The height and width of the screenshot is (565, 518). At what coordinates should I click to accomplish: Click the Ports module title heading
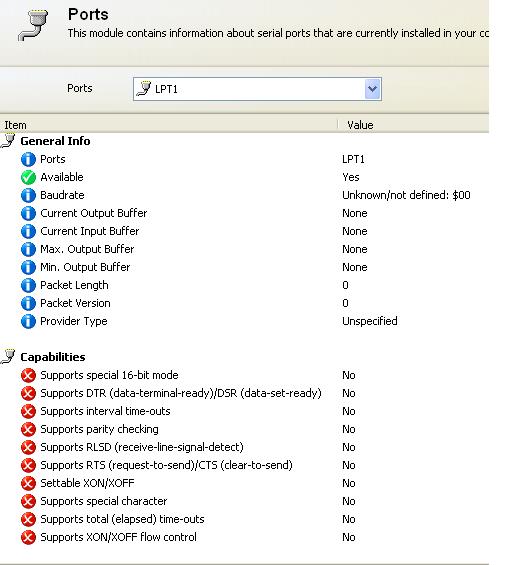(88, 14)
